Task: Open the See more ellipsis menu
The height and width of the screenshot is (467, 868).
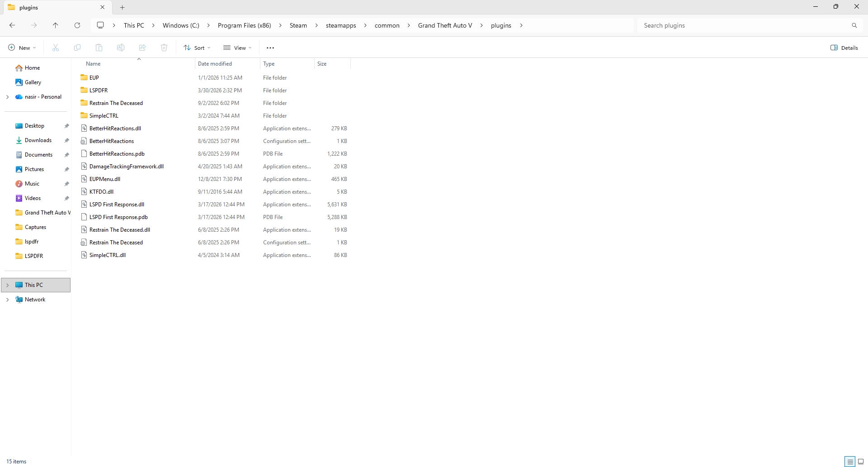Action: [x=270, y=48]
